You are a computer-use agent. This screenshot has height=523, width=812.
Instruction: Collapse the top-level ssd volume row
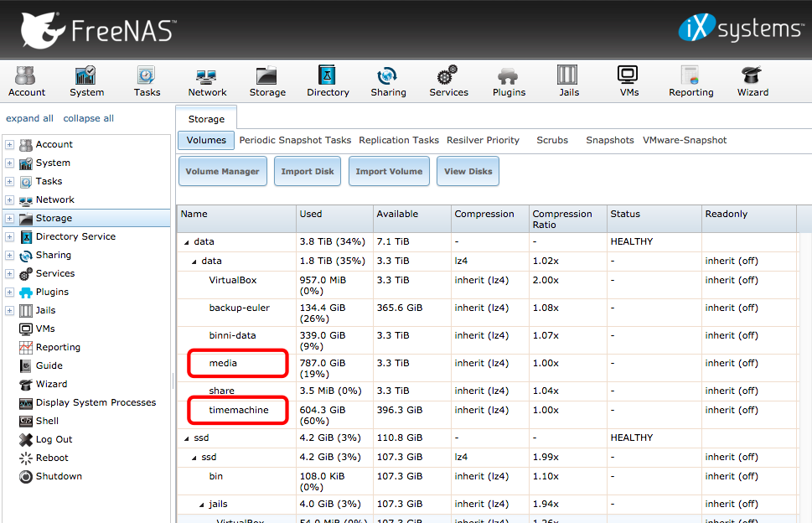pos(186,438)
